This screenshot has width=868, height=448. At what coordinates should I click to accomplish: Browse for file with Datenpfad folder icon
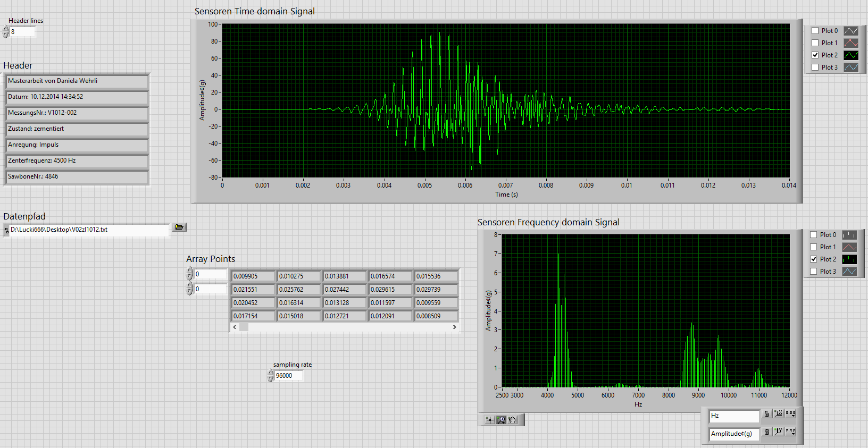tap(179, 227)
